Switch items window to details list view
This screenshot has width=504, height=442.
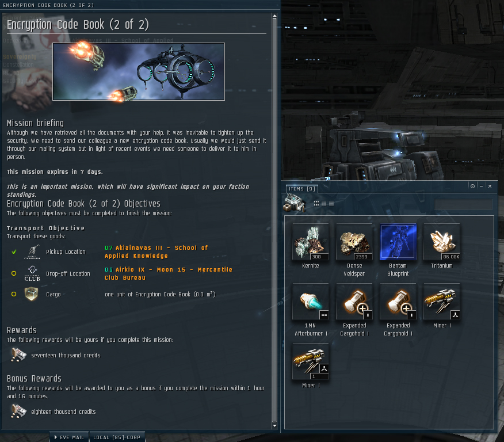point(324,204)
